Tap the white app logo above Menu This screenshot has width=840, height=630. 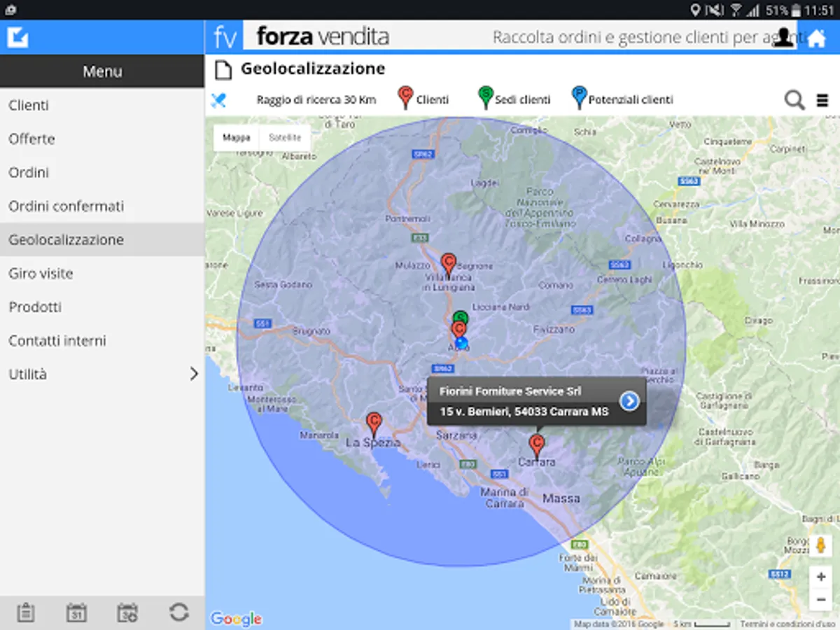(18, 36)
